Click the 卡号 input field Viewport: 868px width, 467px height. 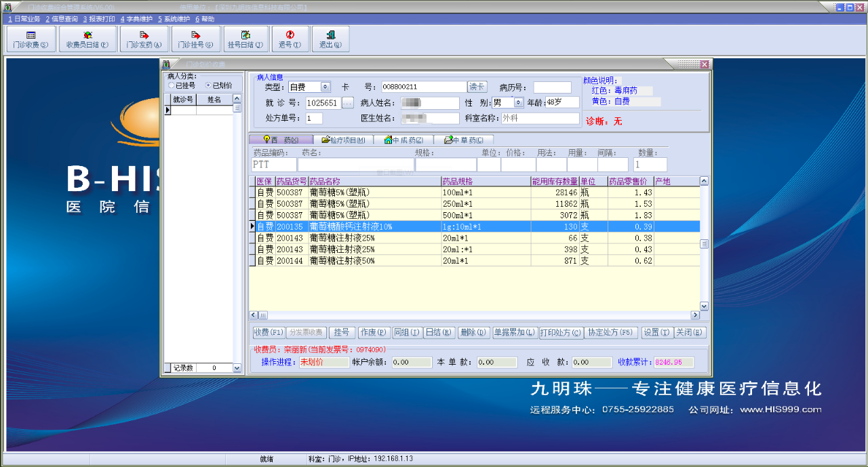click(424, 87)
